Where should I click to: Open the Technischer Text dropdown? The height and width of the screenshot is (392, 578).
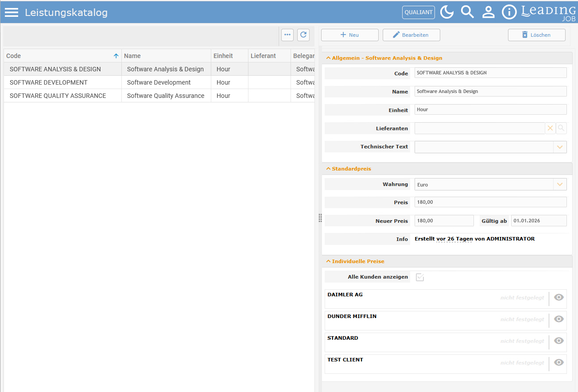560,147
